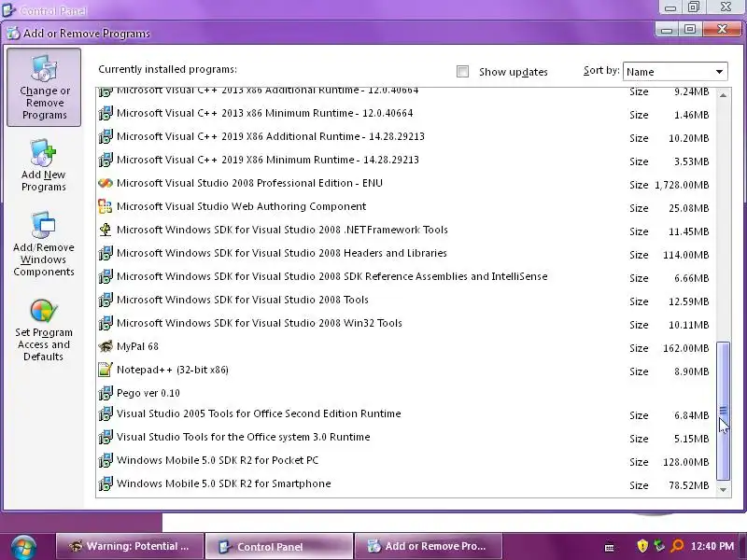747x560 pixels.
Task: Click Headers and Libraries SDK entry icon
Action: (106, 253)
